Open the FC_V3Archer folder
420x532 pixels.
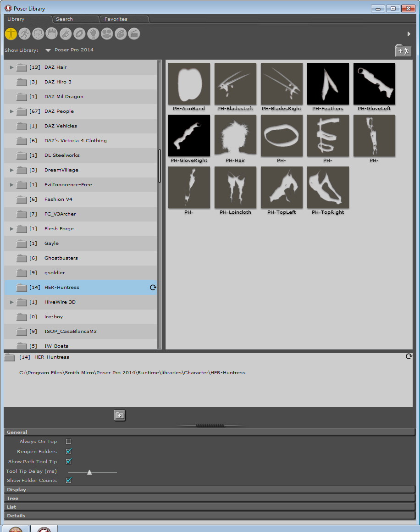coord(80,214)
